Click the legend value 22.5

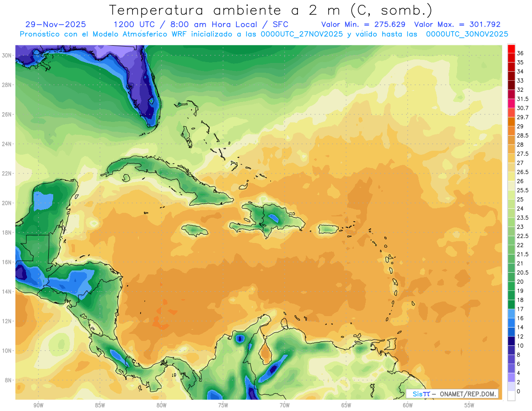click(x=523, y=236)
